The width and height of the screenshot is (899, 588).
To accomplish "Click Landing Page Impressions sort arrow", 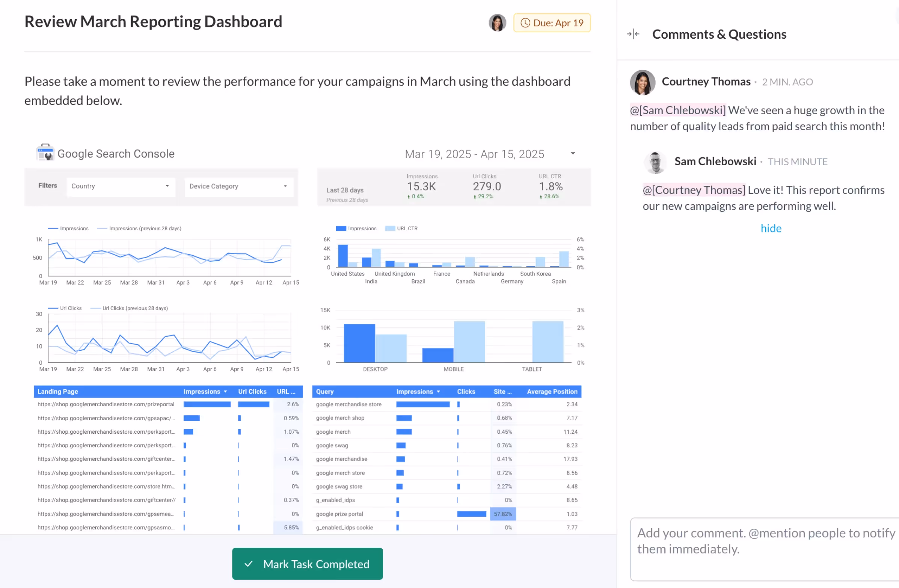I will [x=226, y=392].
